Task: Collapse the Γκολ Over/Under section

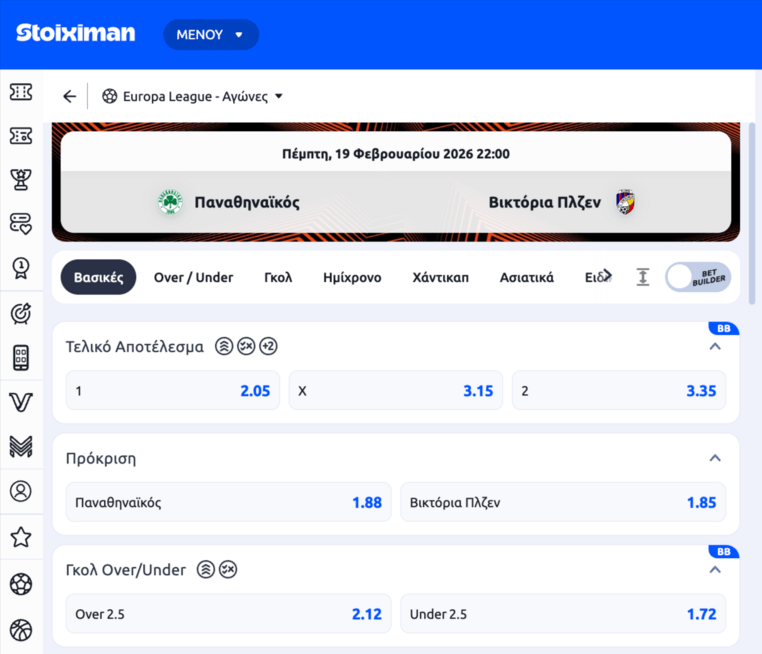Action: (x=714, y=570)
